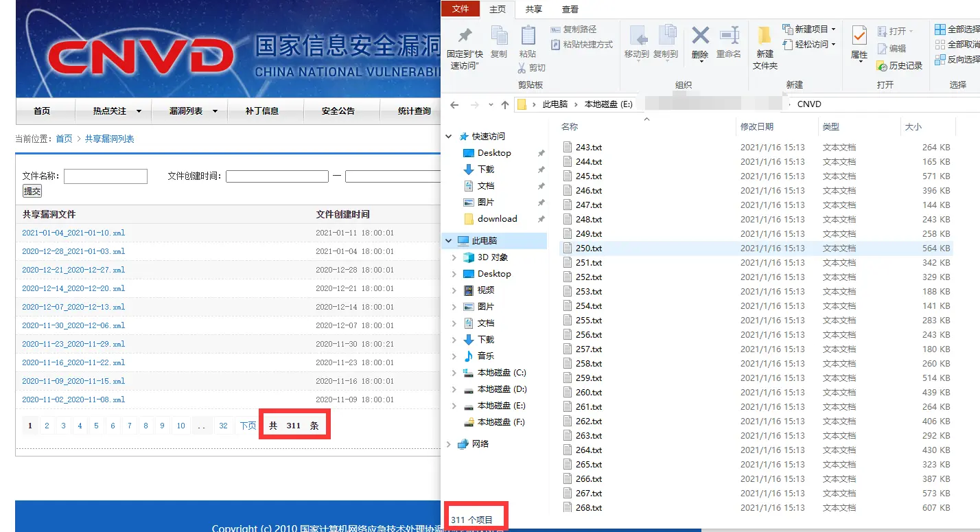Expand local disk (C:) tree node
Screen dimensions: 980x532
(x=454, y=373)
